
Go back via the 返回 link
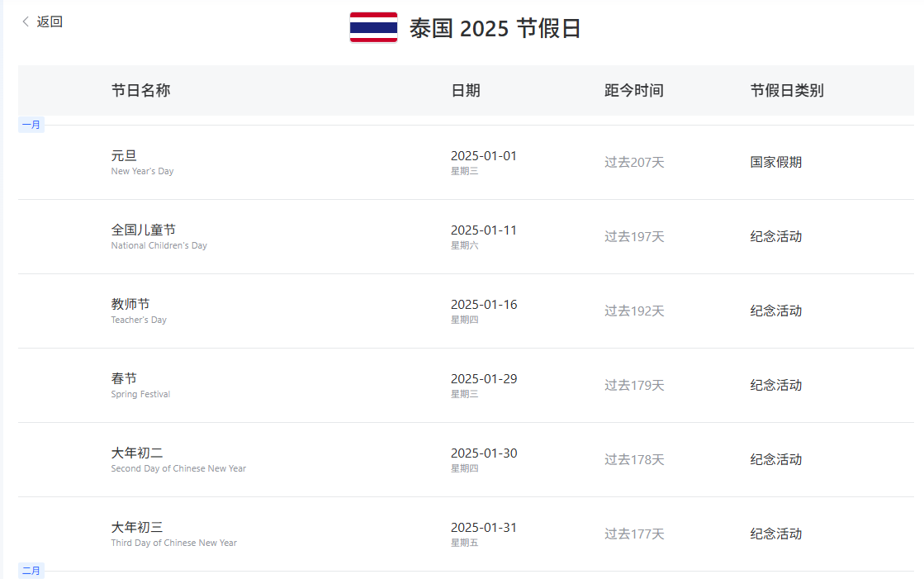[x=50, y=21]
